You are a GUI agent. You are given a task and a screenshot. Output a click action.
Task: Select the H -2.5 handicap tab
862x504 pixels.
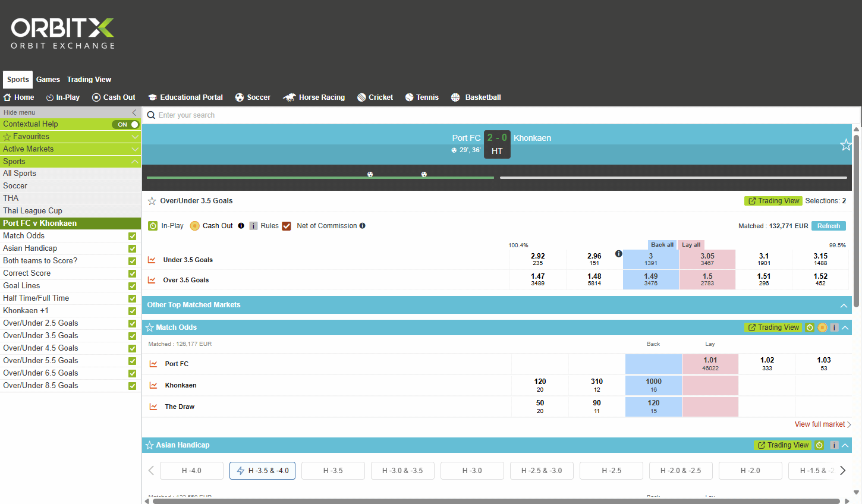coord(611,471)
